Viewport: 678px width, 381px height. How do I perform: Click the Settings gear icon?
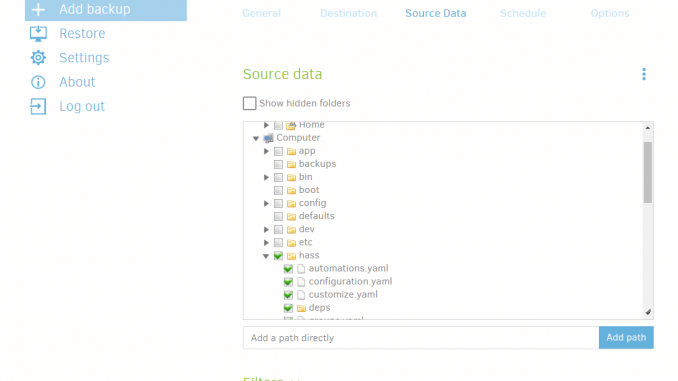point(38,58)
